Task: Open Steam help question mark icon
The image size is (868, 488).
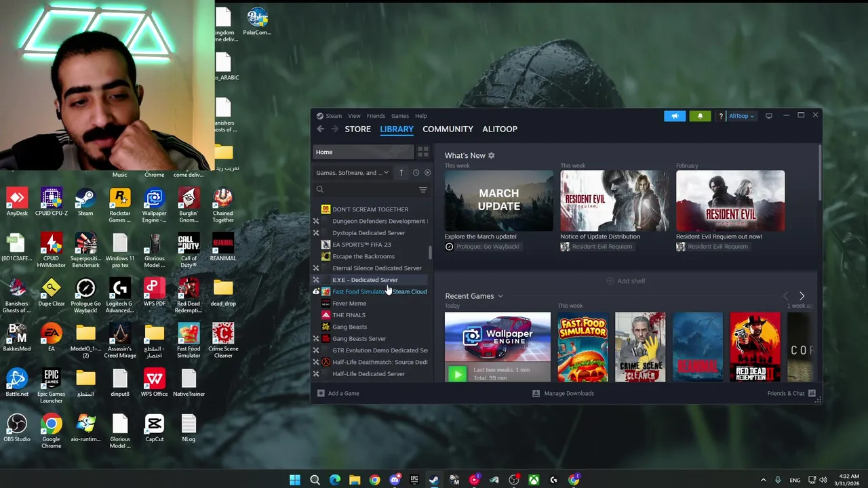Action: pos(721,116)
